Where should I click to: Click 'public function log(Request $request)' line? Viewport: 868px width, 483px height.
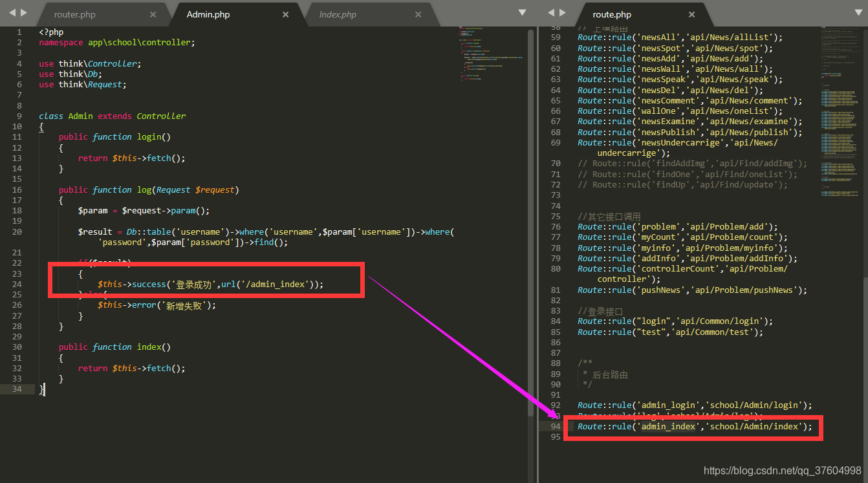pyautogui.click(x=149, y=189)
